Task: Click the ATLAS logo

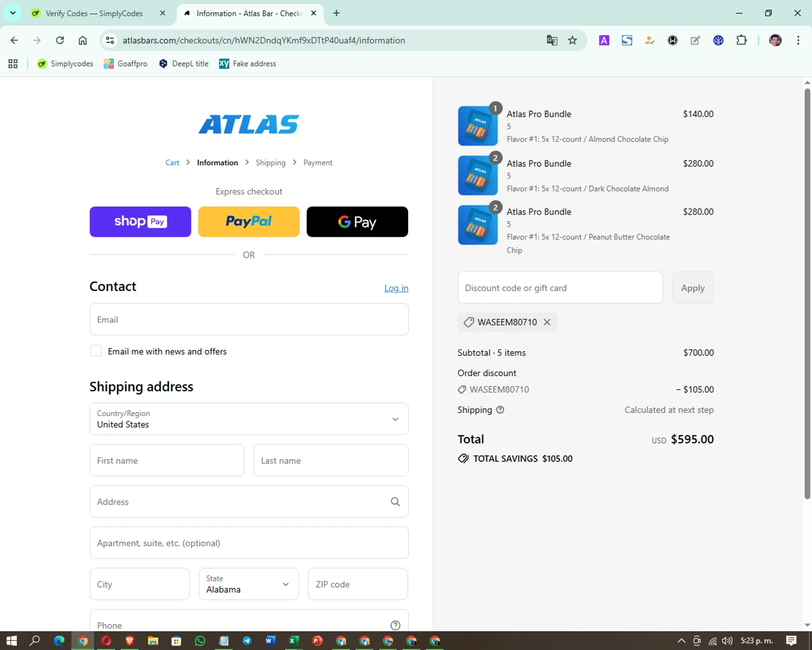Action: click(x=249, y=124)
